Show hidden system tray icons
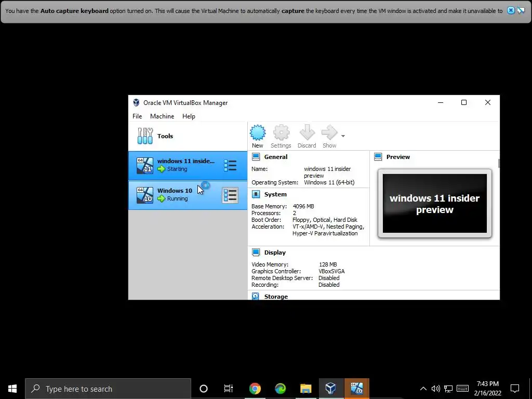The image size is (532, 399). coord(423,389)
